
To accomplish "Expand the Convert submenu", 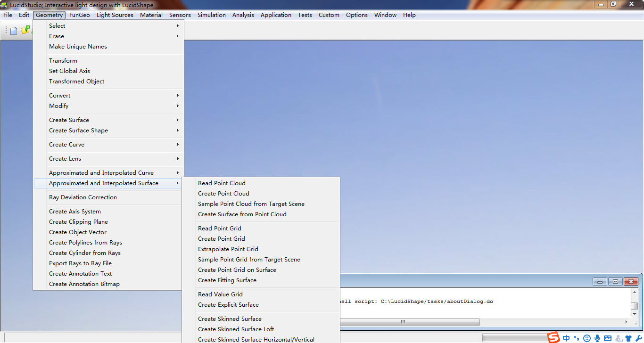I will coord(108,96).
